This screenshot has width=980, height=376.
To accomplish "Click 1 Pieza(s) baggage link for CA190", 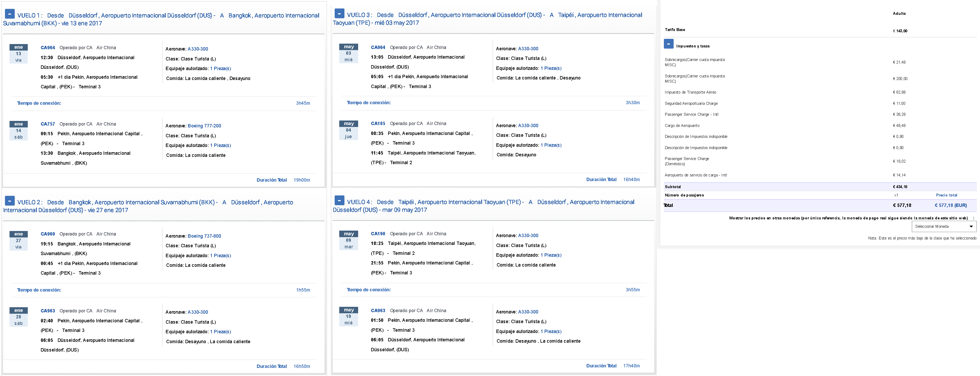I will (x=551, y=255).
